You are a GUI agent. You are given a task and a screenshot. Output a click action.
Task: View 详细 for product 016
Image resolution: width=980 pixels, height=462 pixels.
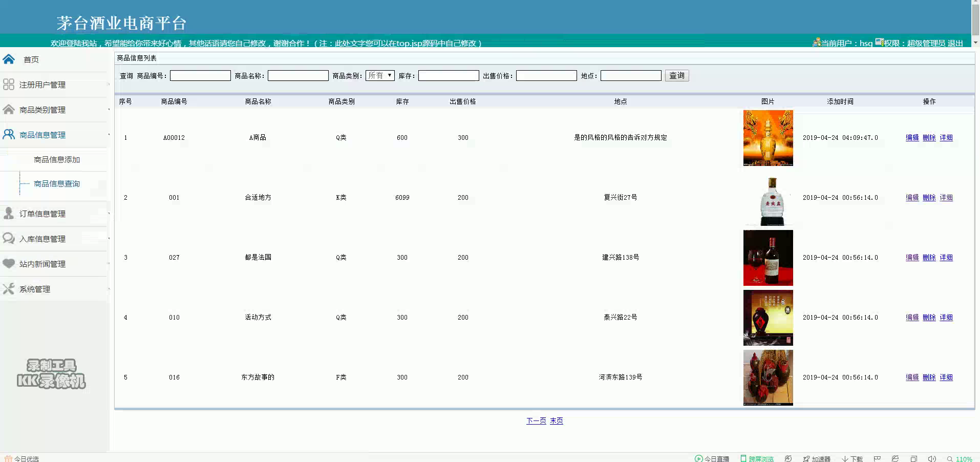pos(946,377)
